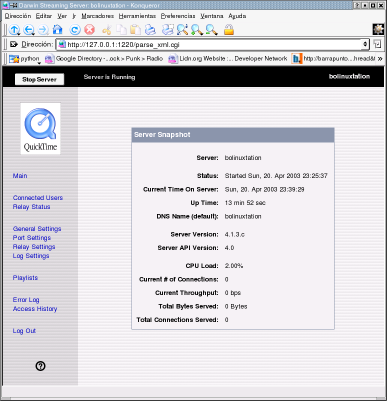Open the Connected Users link
Viewport: 387px width, 401px height.
coord(38,198)
